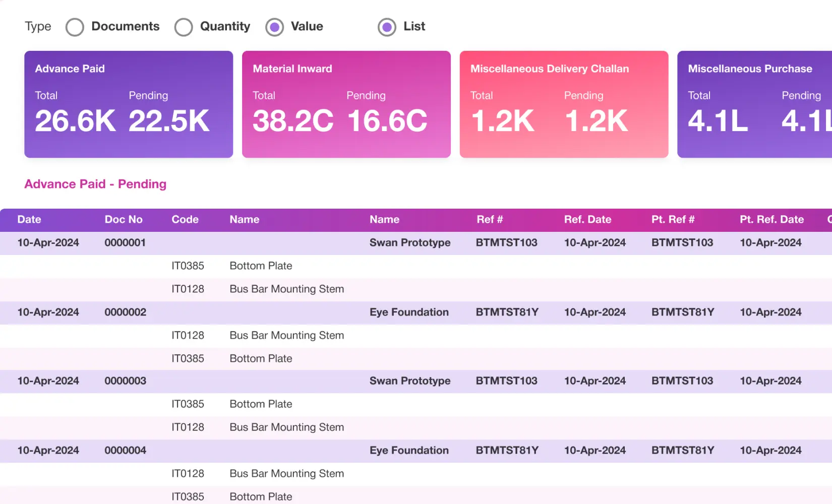
Task: Select the Documents radio button
Action: [x=75, y=27]
